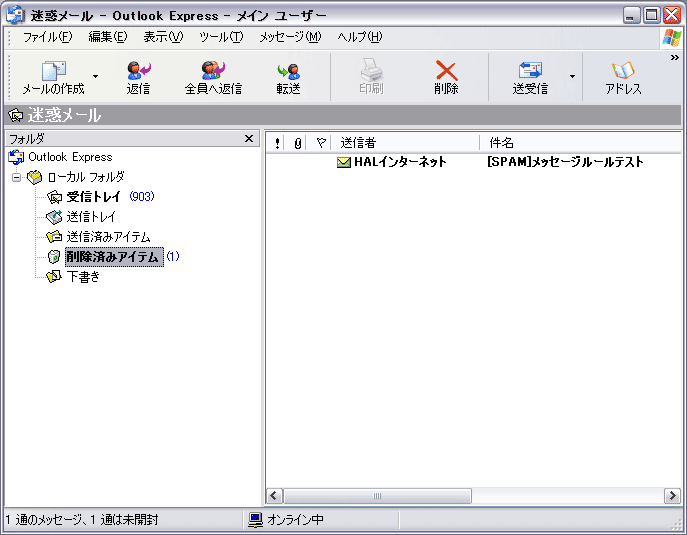Sort by 件名 (Subject) column header

tap(581, 143)
